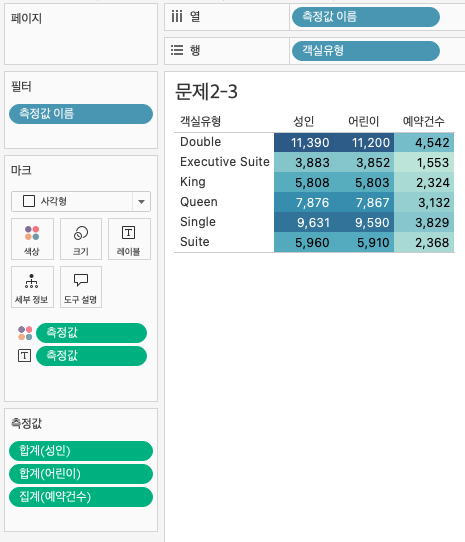
Task: Click the 어린이 column header
Action: click(364, 121)
